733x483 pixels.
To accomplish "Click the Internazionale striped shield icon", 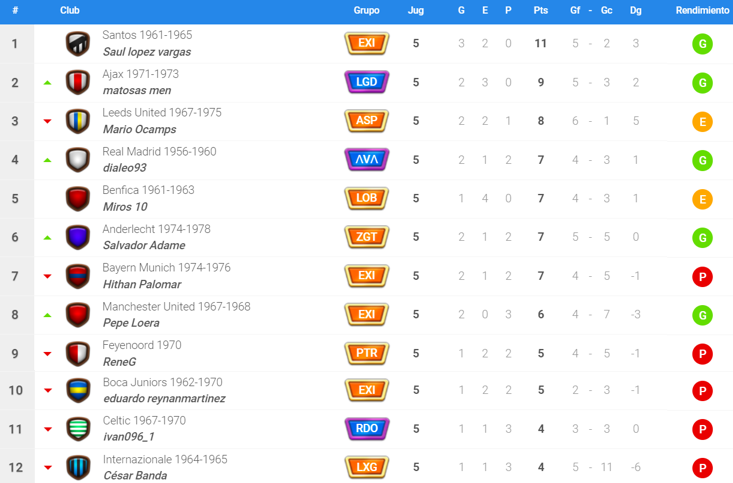I will click(78, 467).
